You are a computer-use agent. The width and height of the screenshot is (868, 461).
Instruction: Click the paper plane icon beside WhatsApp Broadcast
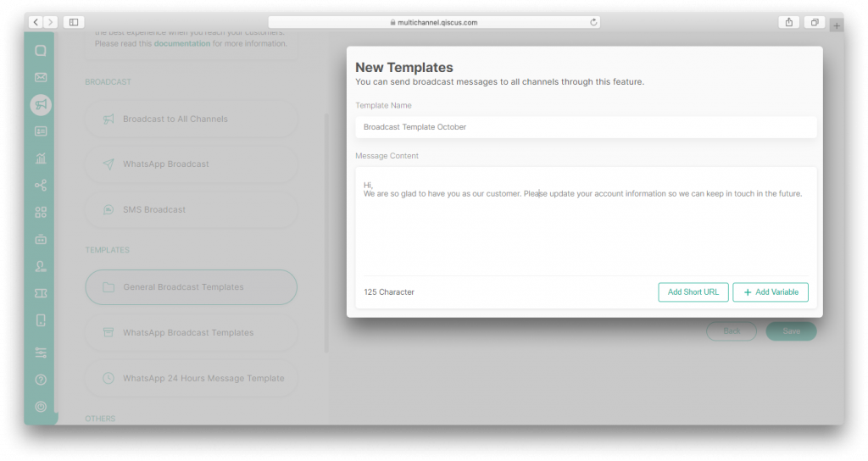coord(108,164)
